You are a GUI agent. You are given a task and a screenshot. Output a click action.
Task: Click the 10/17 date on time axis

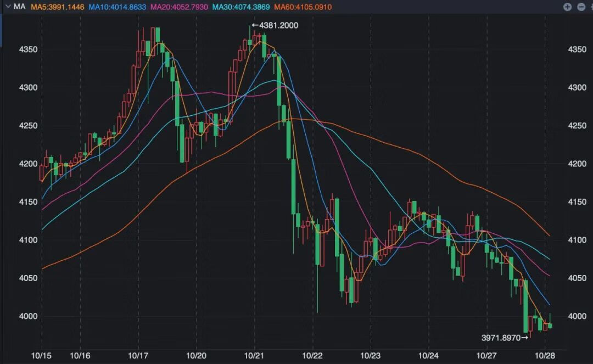point(138,356)
